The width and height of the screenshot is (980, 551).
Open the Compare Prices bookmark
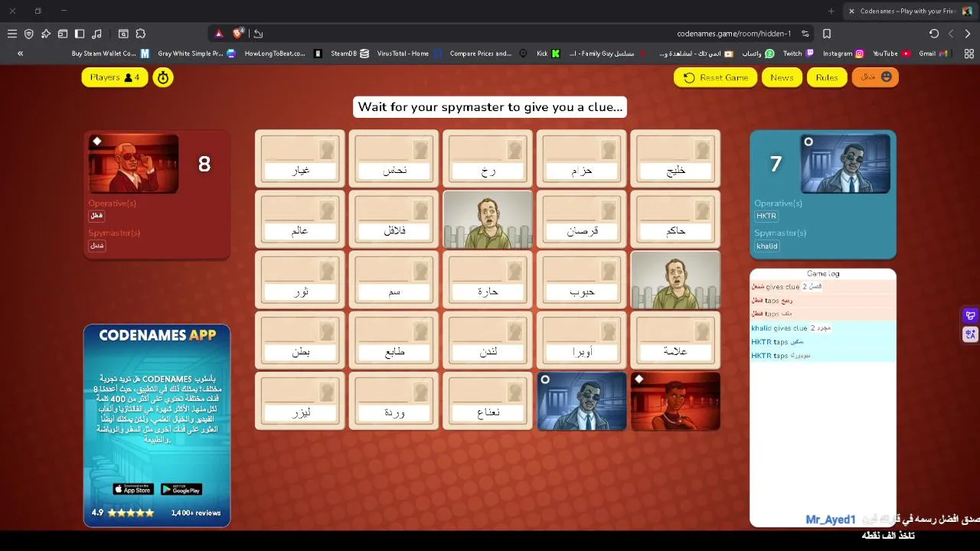point(488,54)
